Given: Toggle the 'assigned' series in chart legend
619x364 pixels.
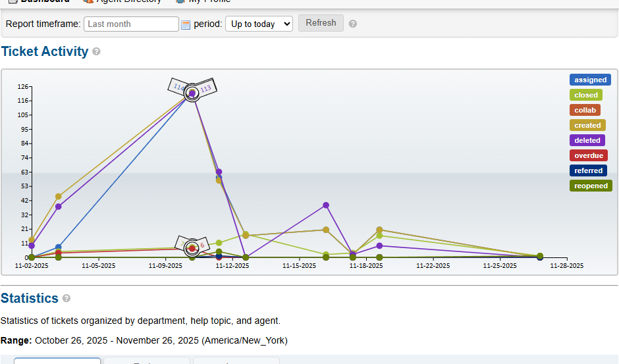Looking at the screenshot, I should [x=590, y=80].
